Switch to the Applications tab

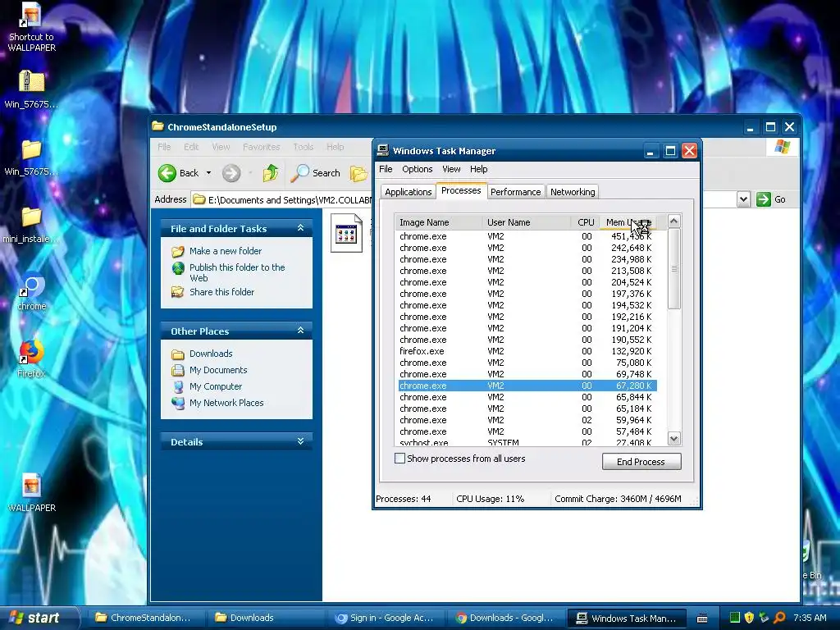pos(409,192)
